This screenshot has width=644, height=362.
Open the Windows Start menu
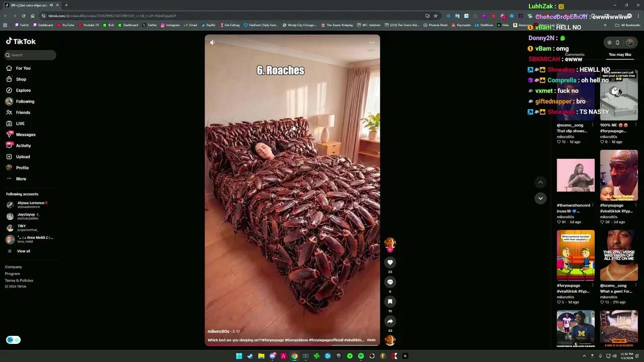click(239, 356)
